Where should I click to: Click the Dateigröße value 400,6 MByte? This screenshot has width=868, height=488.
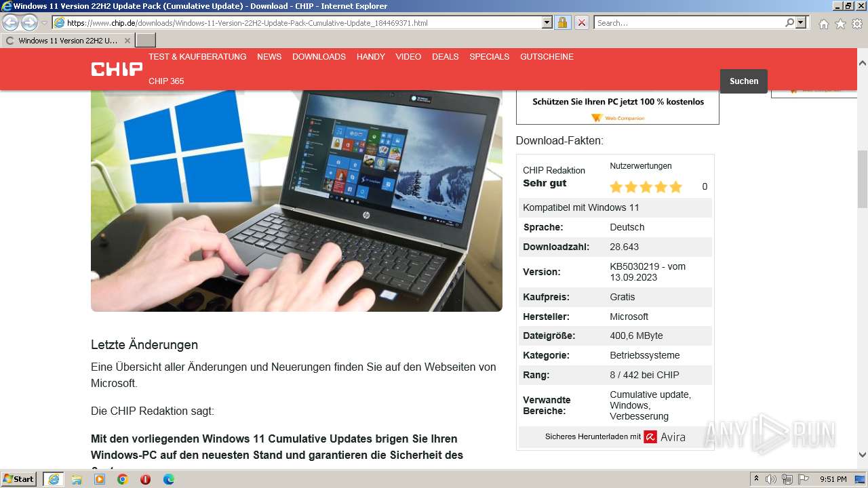tap(636, 335)
